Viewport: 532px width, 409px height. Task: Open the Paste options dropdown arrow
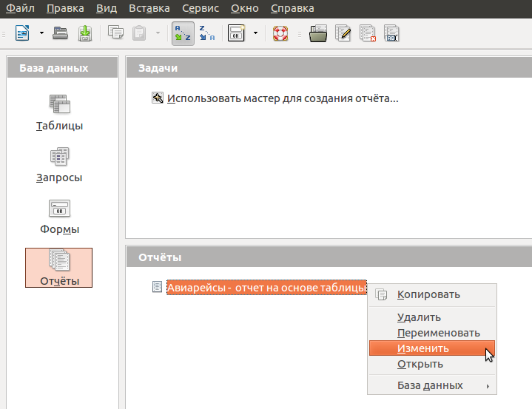point(158,33)
